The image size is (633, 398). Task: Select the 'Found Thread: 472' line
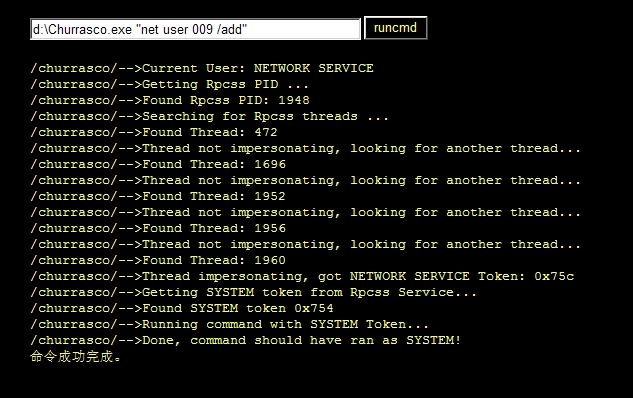click(x=154, y=132)
